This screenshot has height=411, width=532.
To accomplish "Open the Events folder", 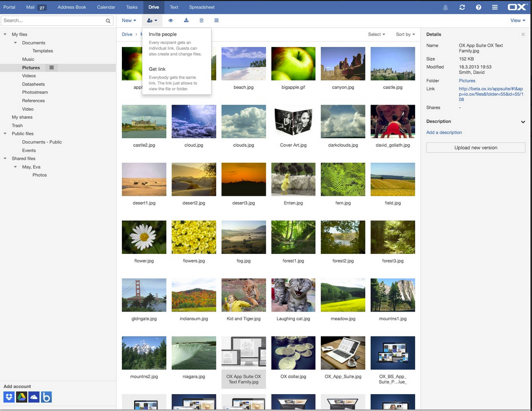I will coord(29,150).
